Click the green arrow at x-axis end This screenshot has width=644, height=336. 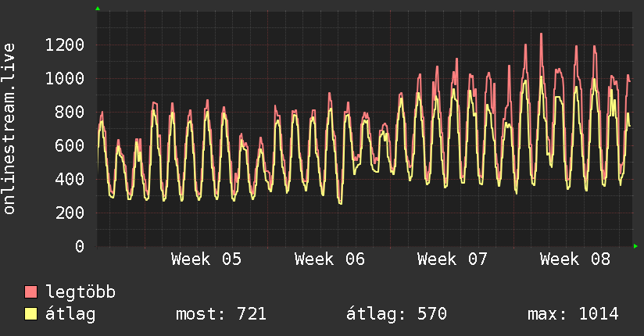coord(635,246)
